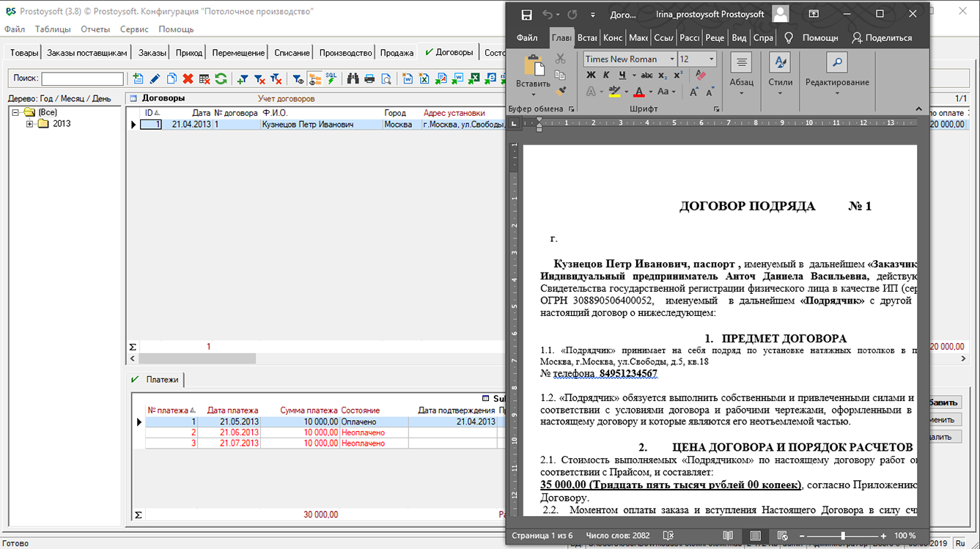Open the Times New Roman font dropdown
Image resolution: width=980 pixels, height=549 pixels.
672,59
